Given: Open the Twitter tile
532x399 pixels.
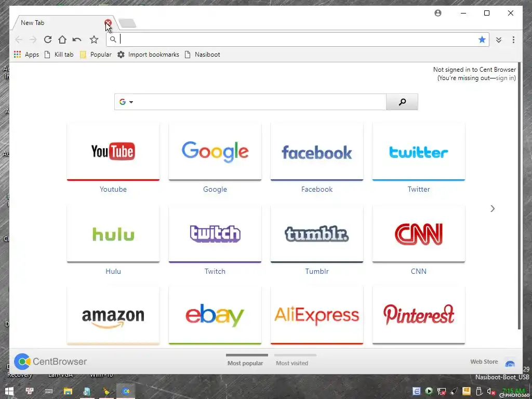Looking at the screenshot, I should (419, 152).
